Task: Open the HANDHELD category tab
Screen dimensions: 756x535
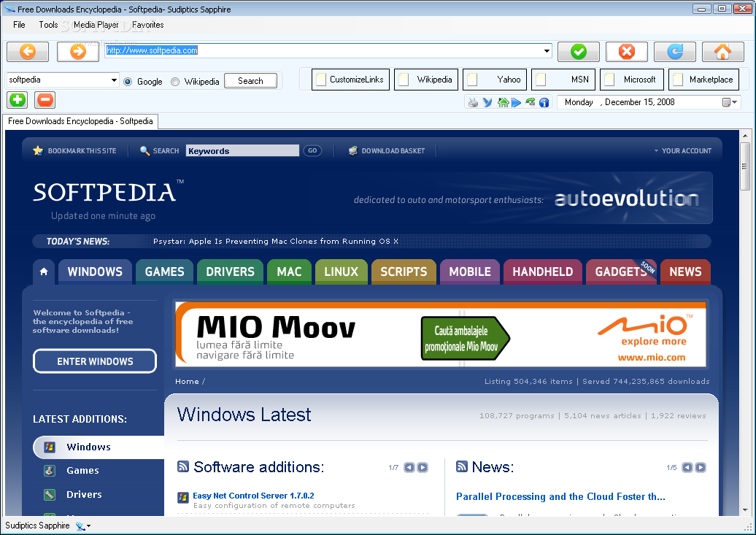Action: pos(543,272)
